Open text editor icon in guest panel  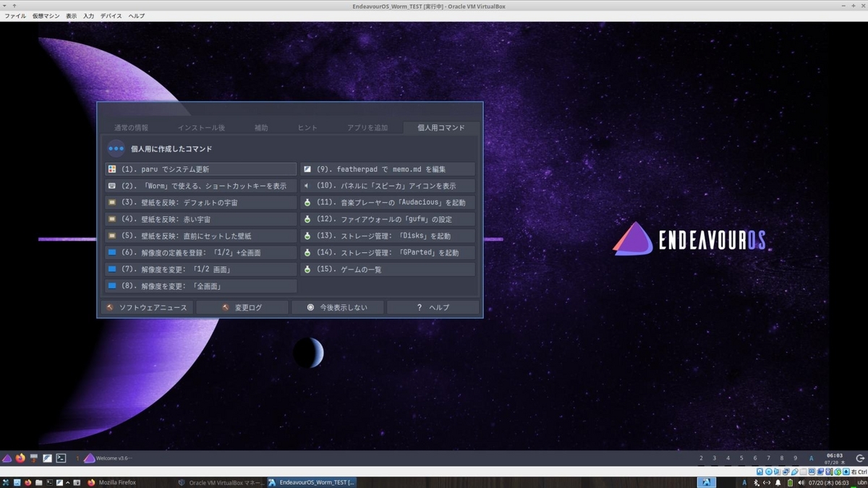click(x=47, y=458)
